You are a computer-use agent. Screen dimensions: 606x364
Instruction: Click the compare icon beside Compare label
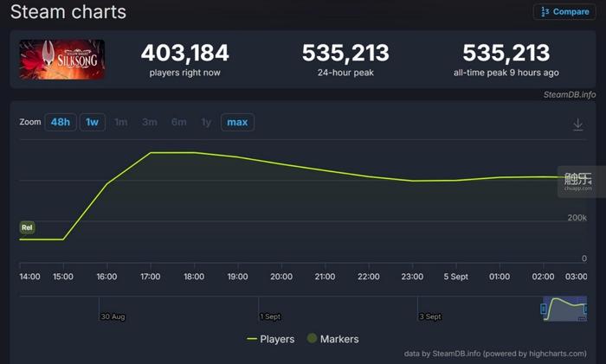(544, 11)
